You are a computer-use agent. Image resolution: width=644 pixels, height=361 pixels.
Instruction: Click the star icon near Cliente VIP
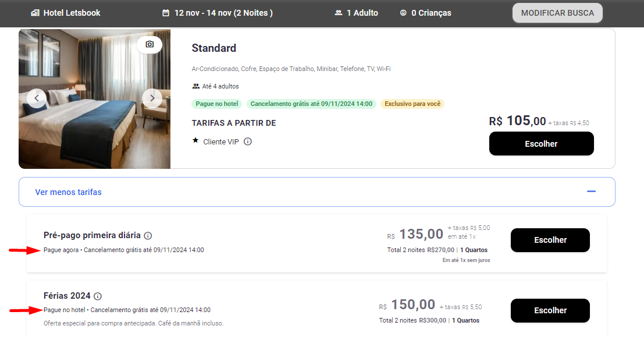click(195, 141)
